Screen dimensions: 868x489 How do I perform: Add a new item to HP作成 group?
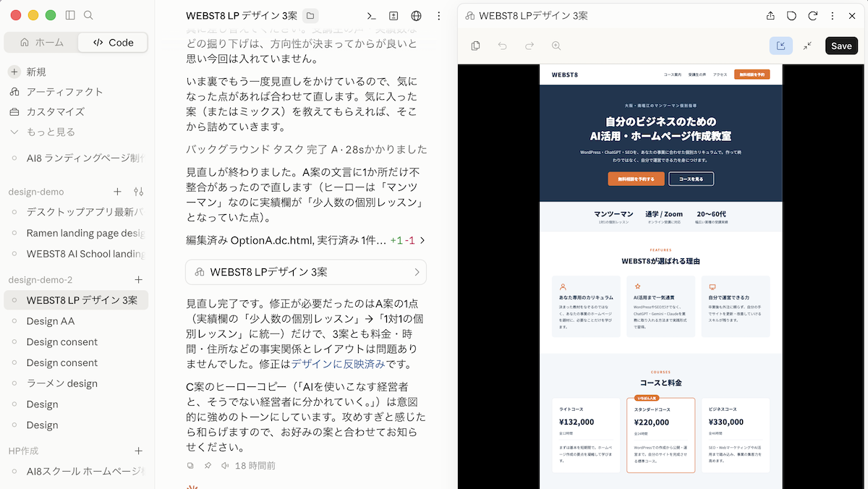139,451
